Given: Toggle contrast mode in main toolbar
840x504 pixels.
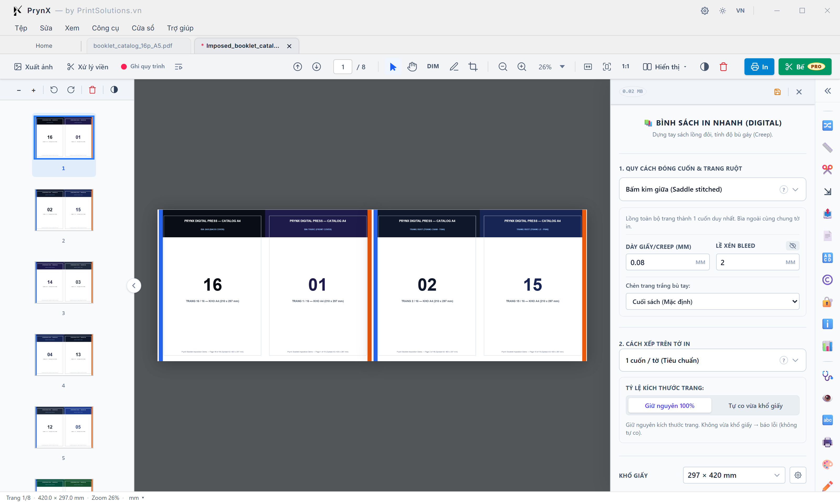Looking at the screenshot, I should [704, 67].
